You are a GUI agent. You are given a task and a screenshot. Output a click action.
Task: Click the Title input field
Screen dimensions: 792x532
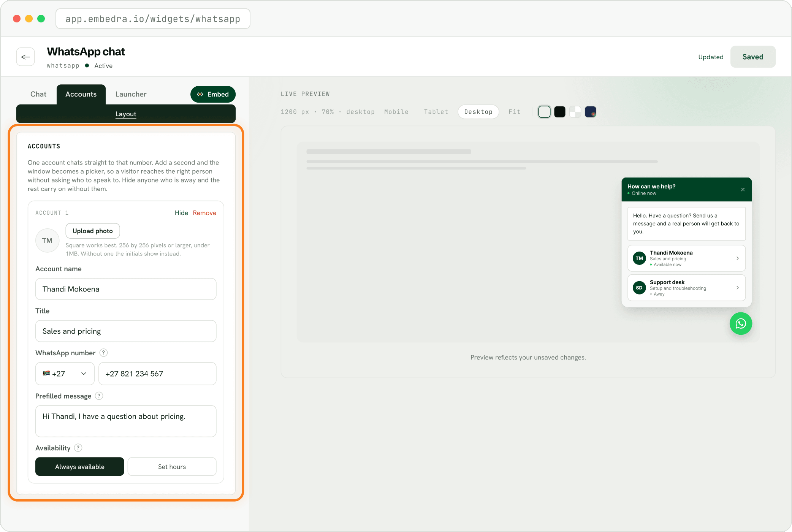coord(126,331)
